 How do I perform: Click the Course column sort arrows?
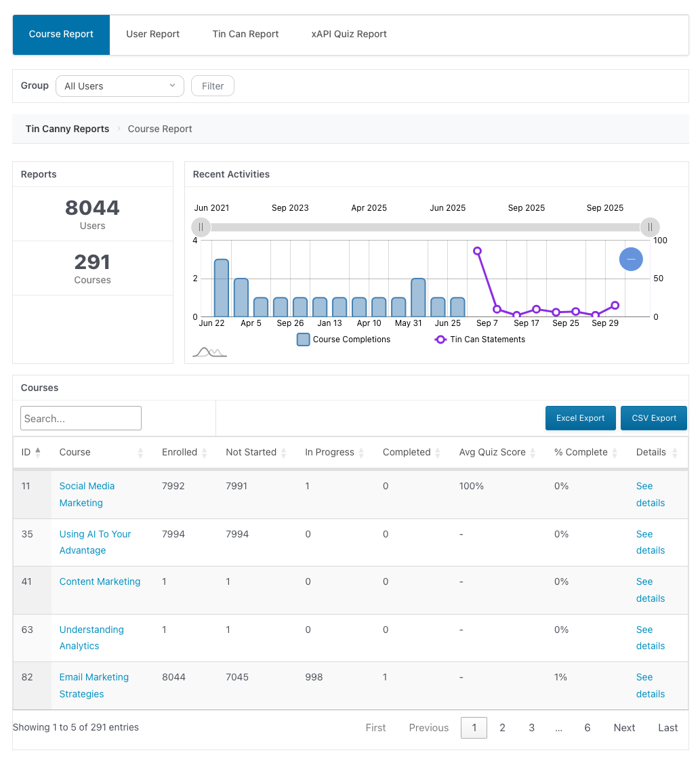[141, 453]
